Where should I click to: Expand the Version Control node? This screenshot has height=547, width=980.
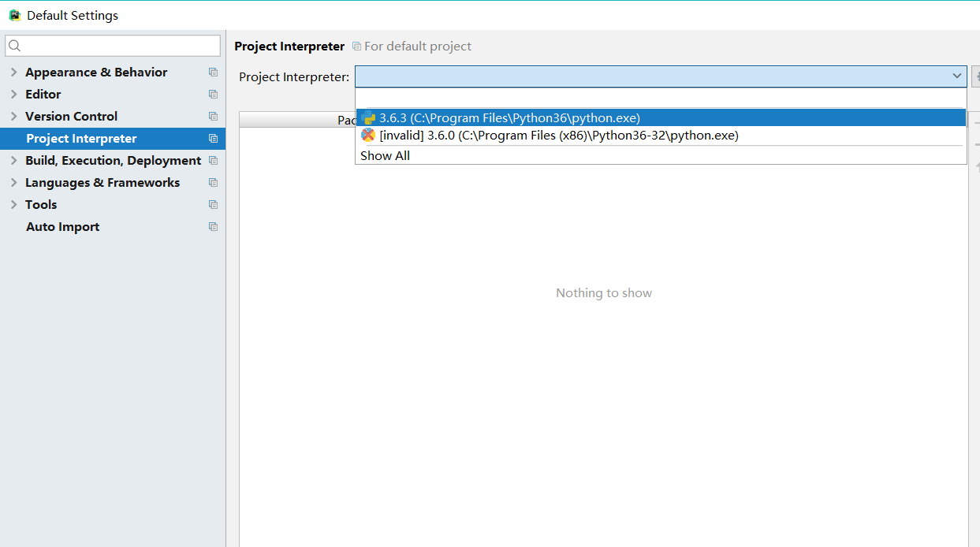pyautogui.click(x=13, y=116)
